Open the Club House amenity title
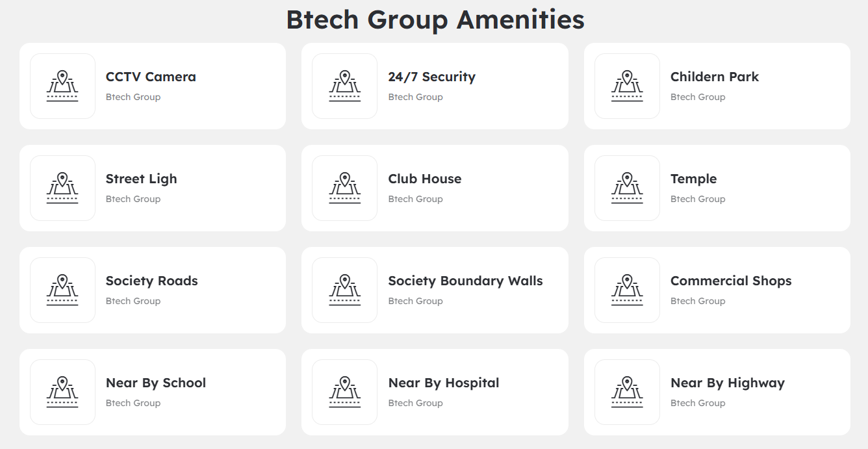 424,179
